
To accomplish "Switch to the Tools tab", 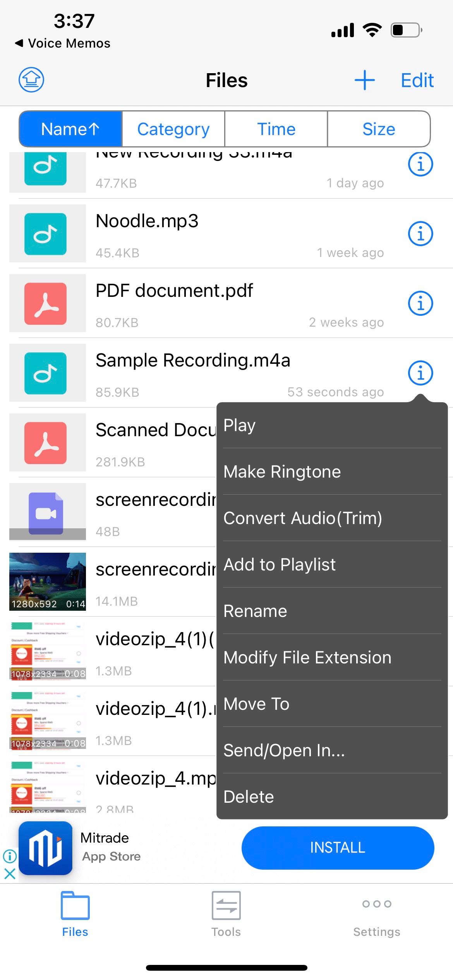I will 226,915.
